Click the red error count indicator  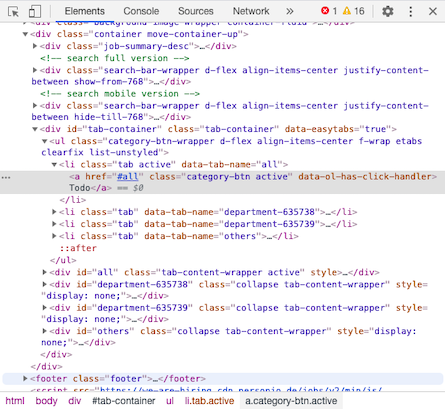pyautogui.click(x=329, y=11)
